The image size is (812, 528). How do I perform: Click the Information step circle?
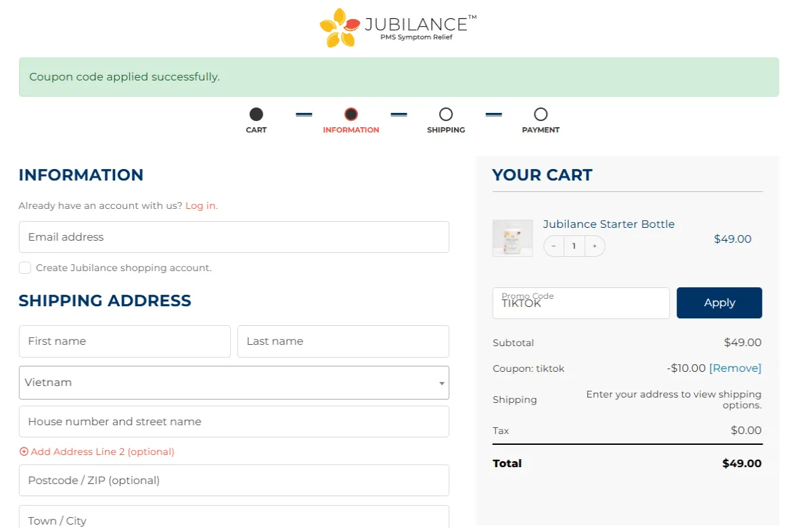pos(351,114)
